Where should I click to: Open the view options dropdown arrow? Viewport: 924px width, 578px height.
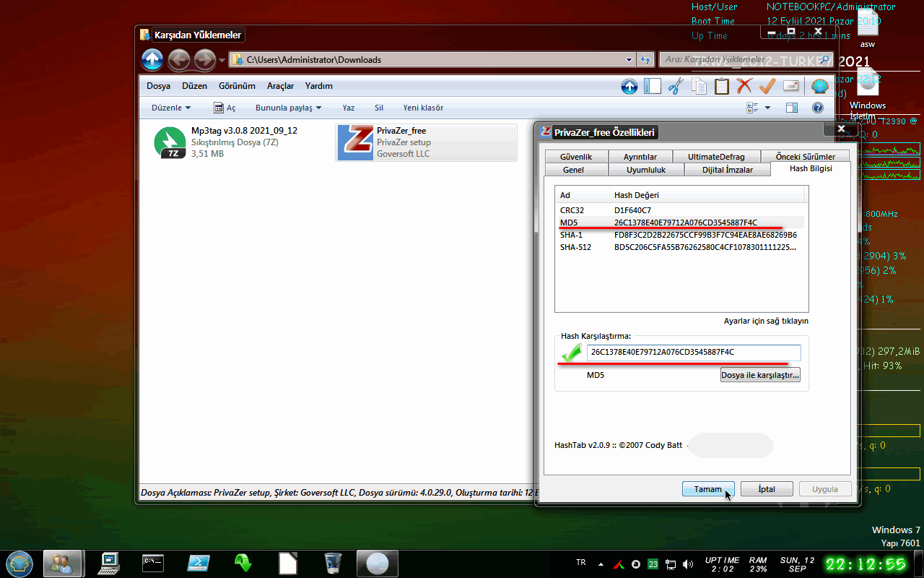(767, 108)
